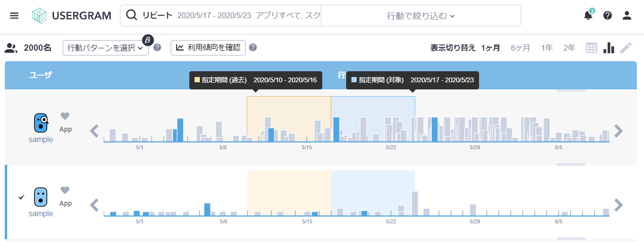
Task: Favorite the first sample user with heart
Action: click(65, 116)
